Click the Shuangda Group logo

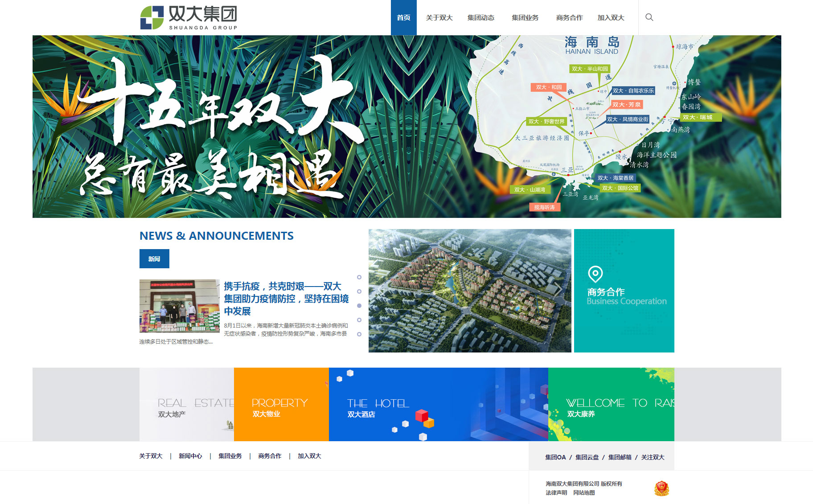pyautogui.click(x=189, y=17)
